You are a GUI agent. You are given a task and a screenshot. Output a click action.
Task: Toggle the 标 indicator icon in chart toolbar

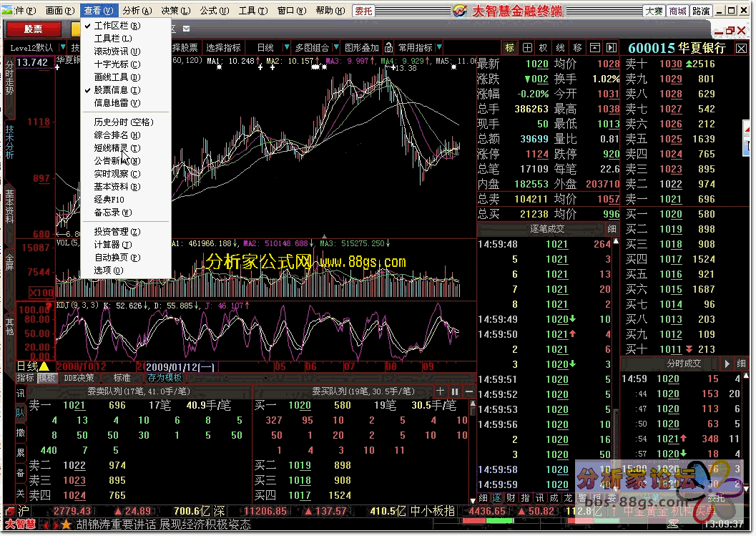[510, 48]
